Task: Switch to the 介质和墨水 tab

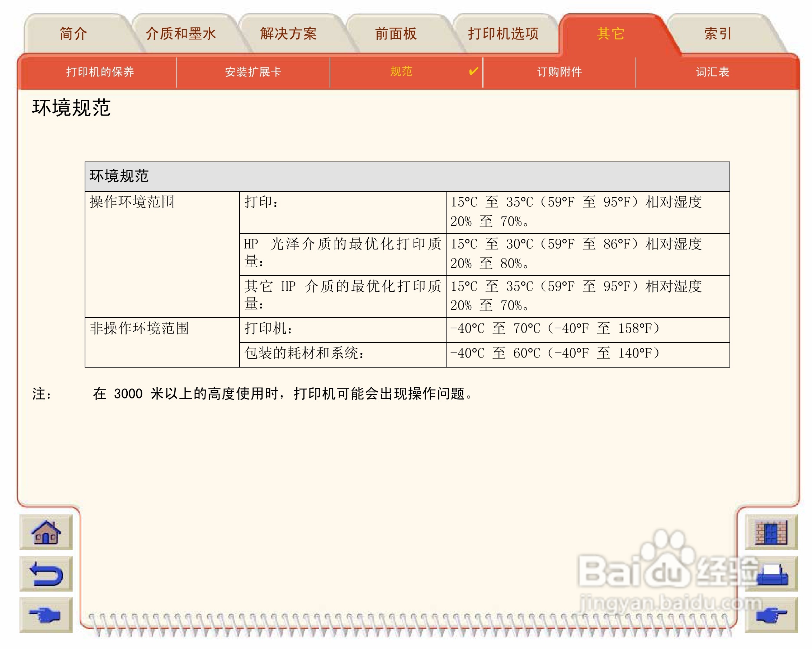Action: point(181,34)
